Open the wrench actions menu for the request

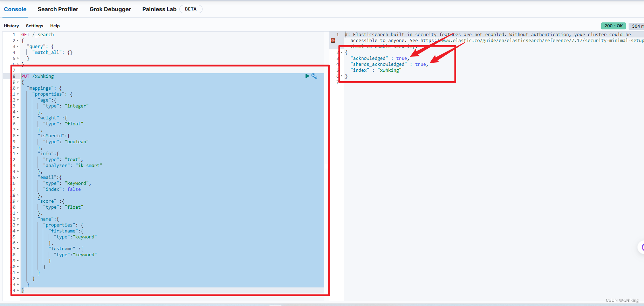coord(314,76)
